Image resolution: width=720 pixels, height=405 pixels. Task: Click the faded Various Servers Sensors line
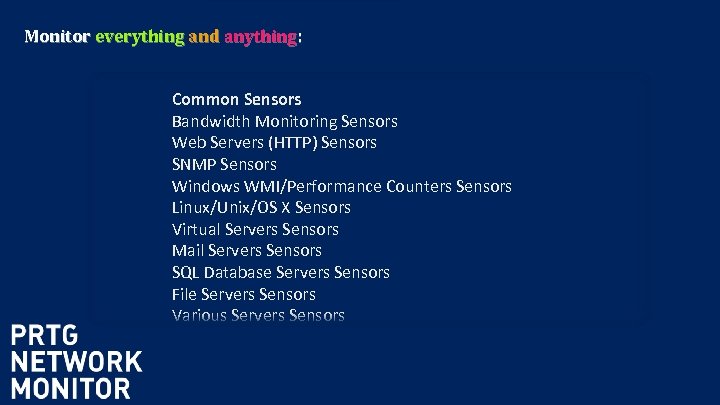click(x=258, y=315)
